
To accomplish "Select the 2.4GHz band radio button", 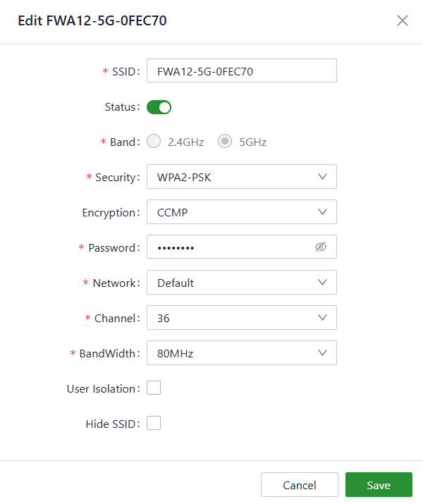I will pyautogui.click(x=154, y=142).
